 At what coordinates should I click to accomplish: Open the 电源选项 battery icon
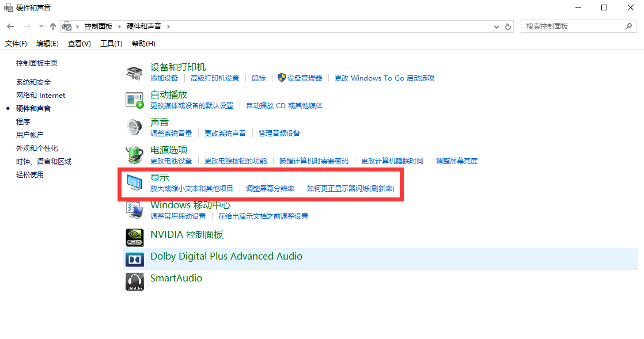pyautogui.click(x=134, y=155)
